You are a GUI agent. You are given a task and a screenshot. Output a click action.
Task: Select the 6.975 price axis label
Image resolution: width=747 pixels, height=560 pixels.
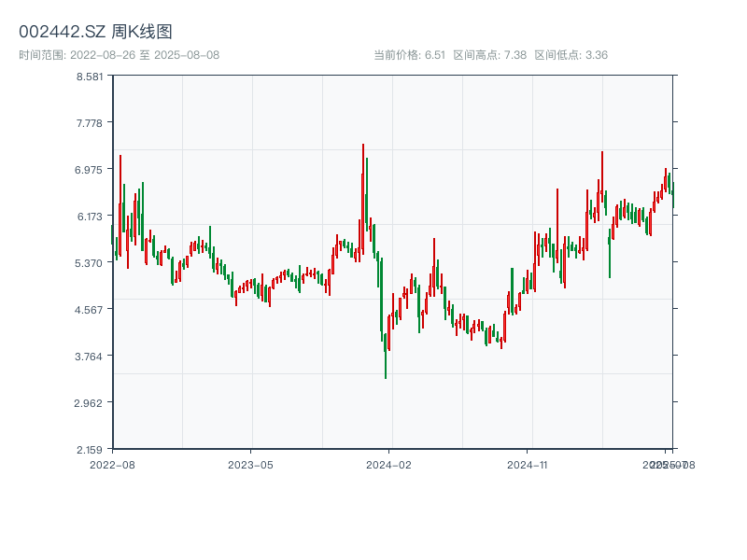(90, 170)
